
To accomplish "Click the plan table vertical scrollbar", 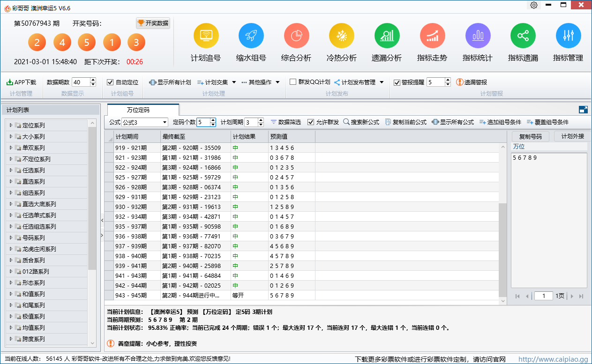I will click(x=502, y=225).
